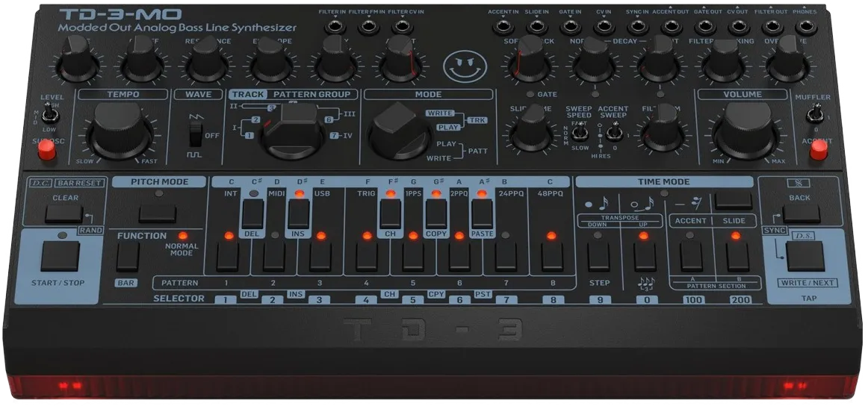Click the CV In jack socket
Image resolution: width=868 pixels, height=406 pixels.
tap(604, 25)
